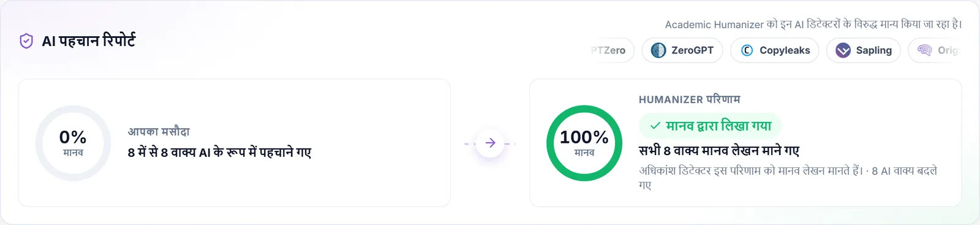The width and height of the screenshot is (980, 225).
Task: Select the Copyleaks detector chip
Action: click(x=775, y=50)
